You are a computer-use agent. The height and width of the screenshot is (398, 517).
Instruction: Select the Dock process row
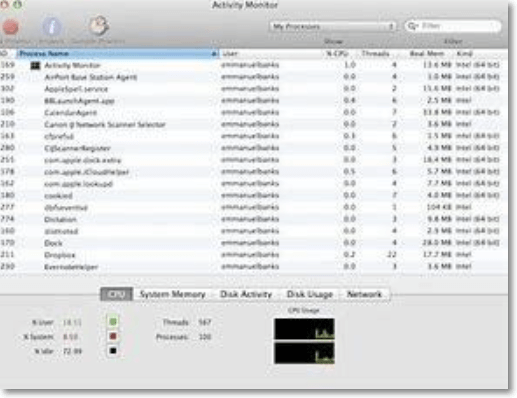pyautogui.click(x=253, y=243)
